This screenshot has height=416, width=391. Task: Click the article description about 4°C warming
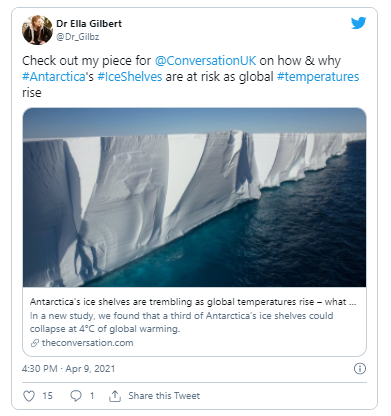(x=181, y=322)
